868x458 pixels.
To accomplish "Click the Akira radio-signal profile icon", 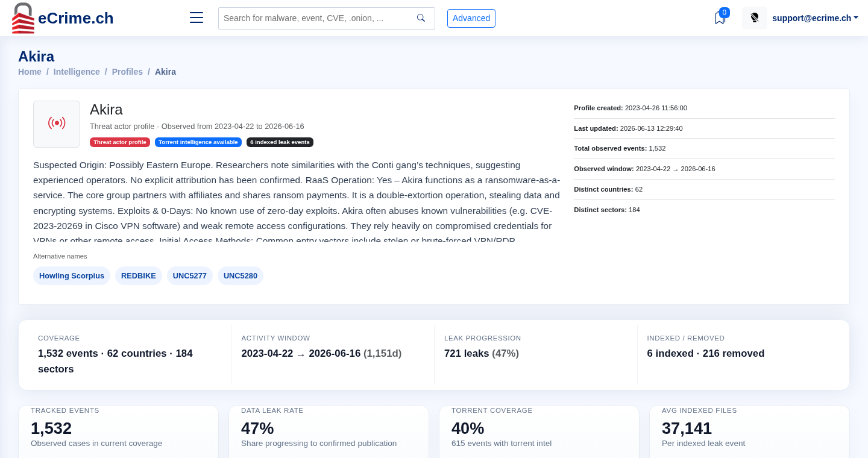I will point(57,124).
